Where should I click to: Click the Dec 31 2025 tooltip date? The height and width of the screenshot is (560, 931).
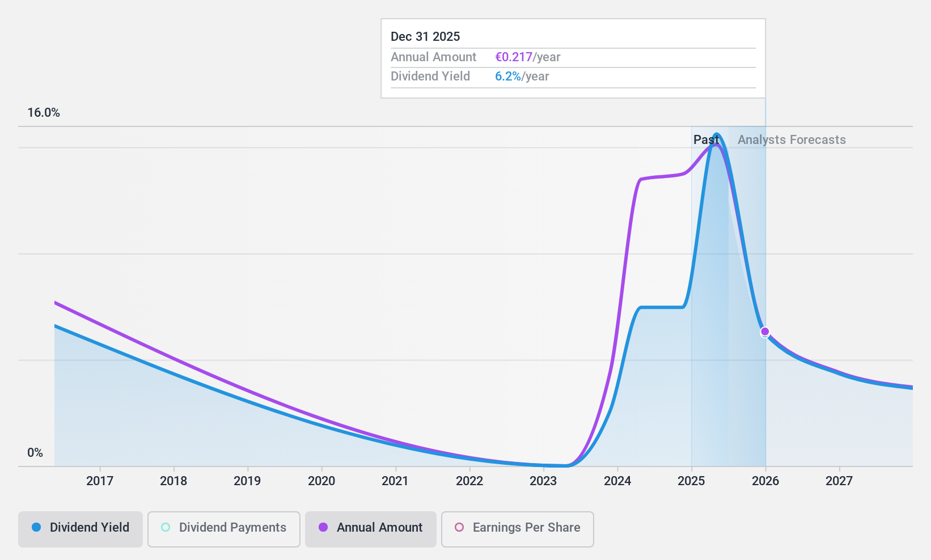425,37
